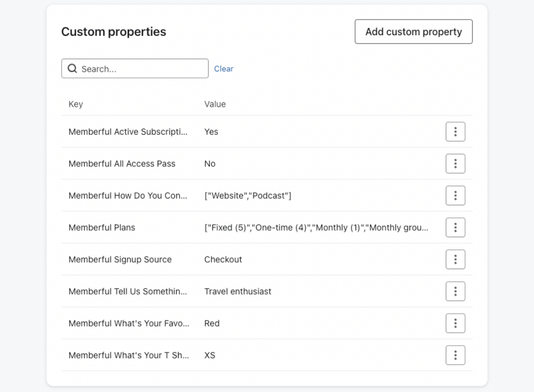Click the magnifying glass search icon
The image size is (534, 392).
click(x=72, y=69)
